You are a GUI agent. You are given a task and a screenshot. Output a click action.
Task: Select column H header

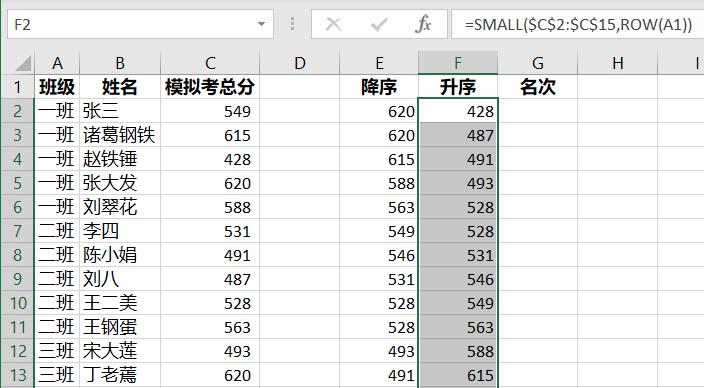click(x=618, y=63)
